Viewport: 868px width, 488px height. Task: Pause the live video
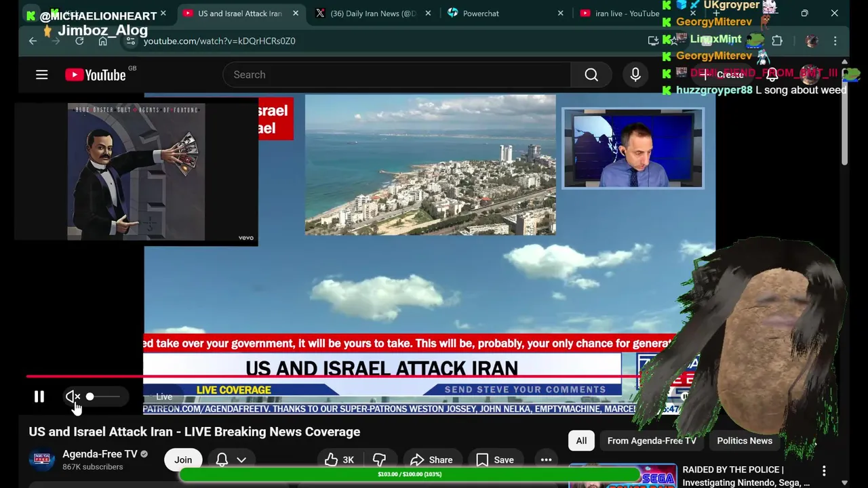(x=39, y=396)
